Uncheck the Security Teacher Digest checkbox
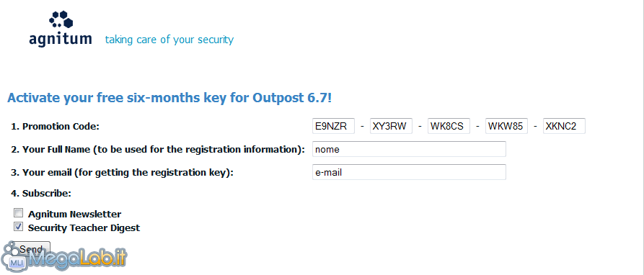 (x=18, y=227)
